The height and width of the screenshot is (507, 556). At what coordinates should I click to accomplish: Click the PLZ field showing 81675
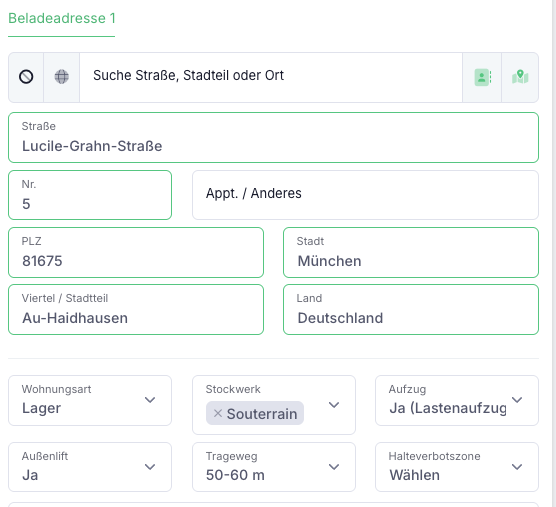click(x=136, y=252)
